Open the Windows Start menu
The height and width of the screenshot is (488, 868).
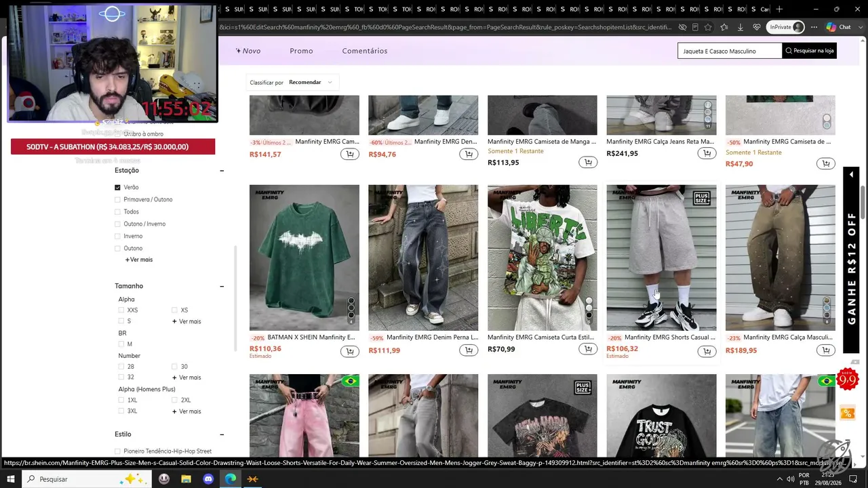click(11, 479)
